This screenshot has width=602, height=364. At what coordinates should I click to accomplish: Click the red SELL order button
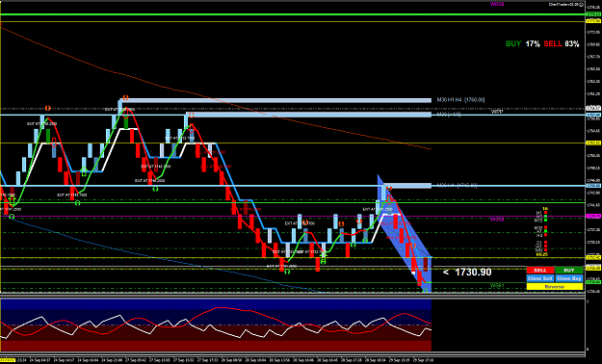coord(540,271)
